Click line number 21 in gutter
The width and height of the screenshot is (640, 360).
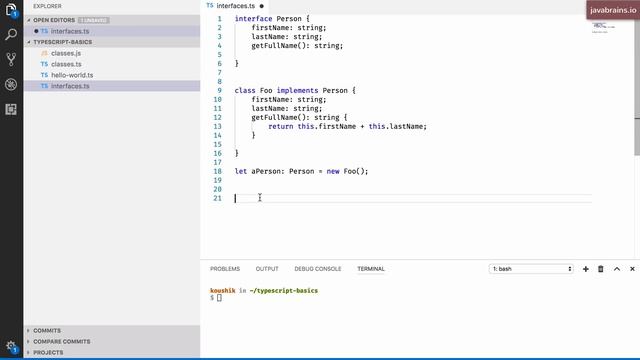pos(218,198)
